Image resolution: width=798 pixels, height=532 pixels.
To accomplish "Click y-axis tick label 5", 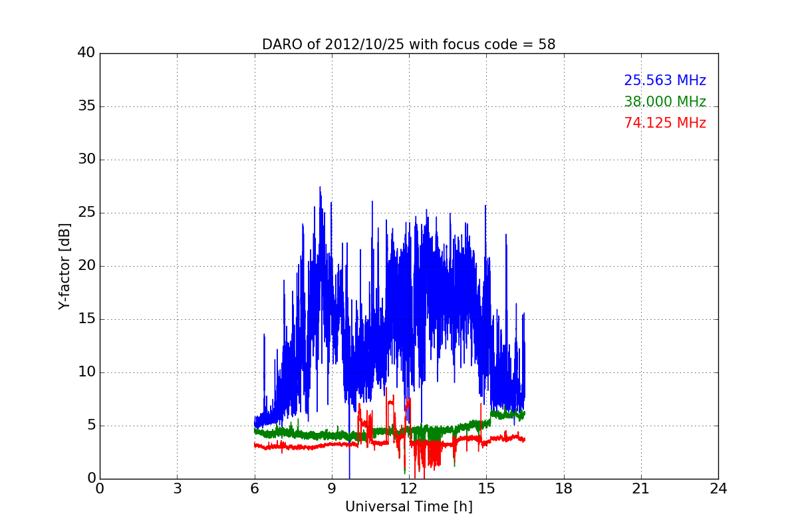I will click(x=90, y=426).
